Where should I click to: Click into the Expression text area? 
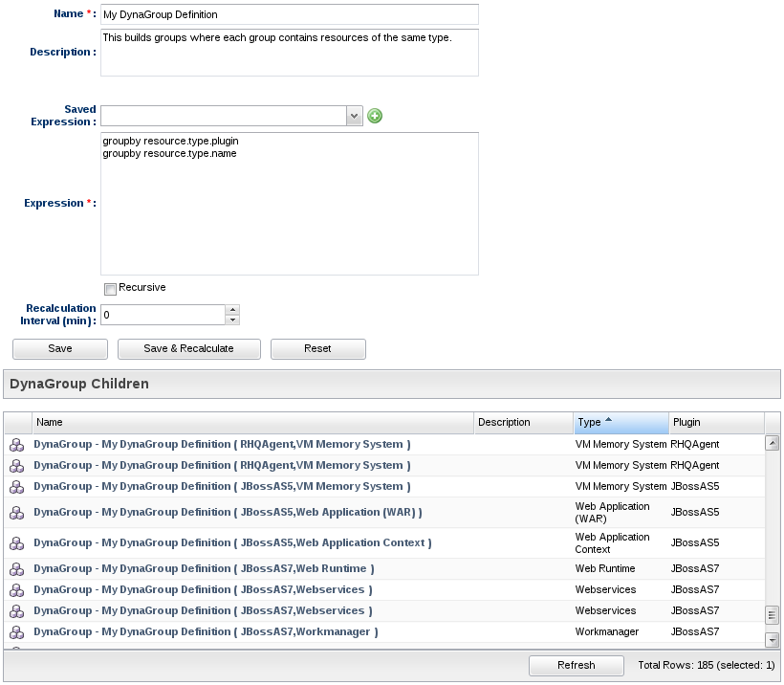[x=290, y=204]
